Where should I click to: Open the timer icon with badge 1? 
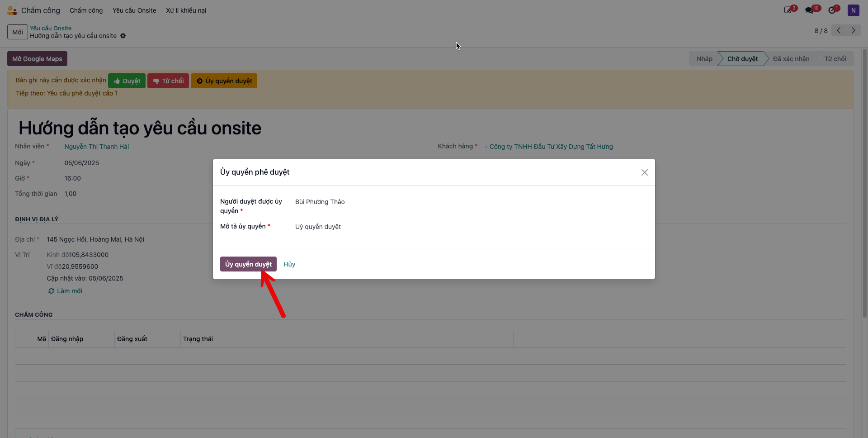click(832, 10)
